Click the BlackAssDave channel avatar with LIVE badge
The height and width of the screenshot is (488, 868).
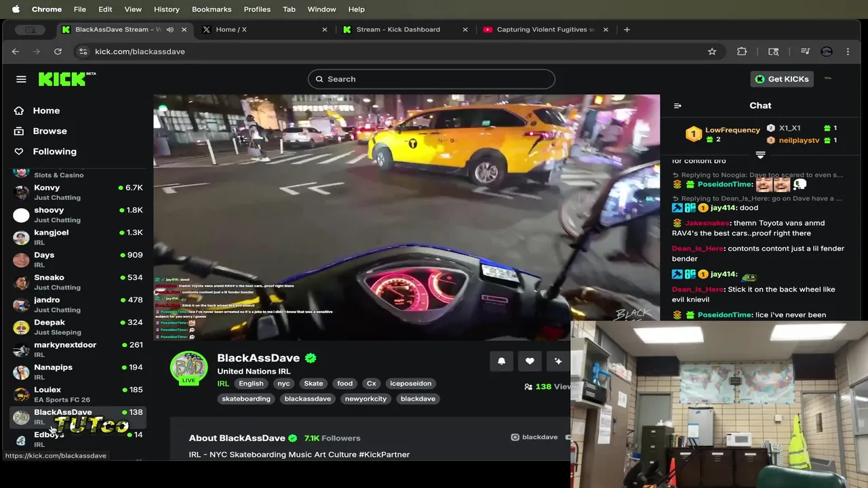(x=189, y=369)
